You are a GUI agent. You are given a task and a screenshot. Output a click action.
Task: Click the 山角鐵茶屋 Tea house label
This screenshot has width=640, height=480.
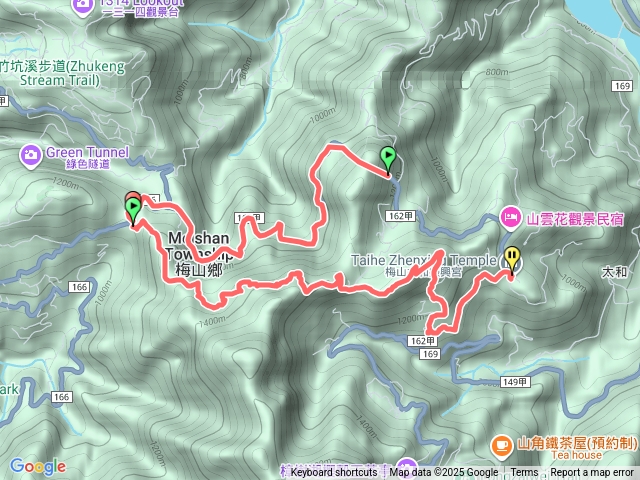[x=577, y=448]
